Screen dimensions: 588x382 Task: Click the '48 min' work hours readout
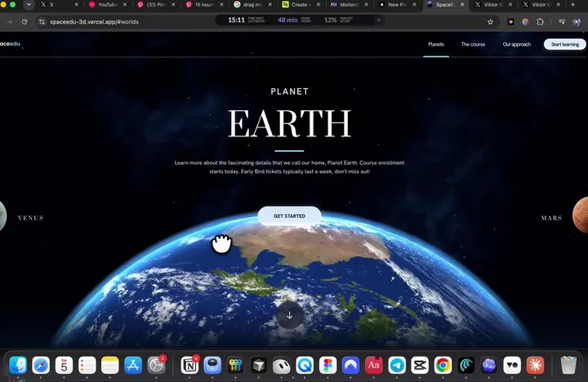tap(287, 20)
